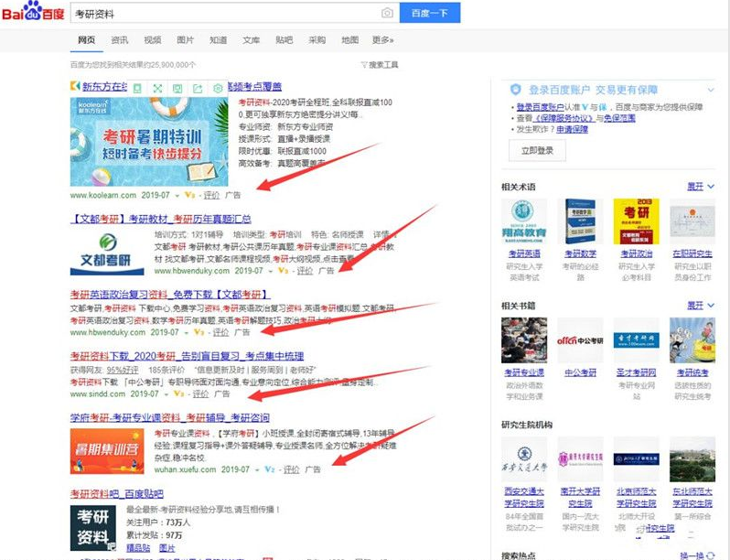
Task: Click the shield icon in login panel
Action: (x=515, y=90)
